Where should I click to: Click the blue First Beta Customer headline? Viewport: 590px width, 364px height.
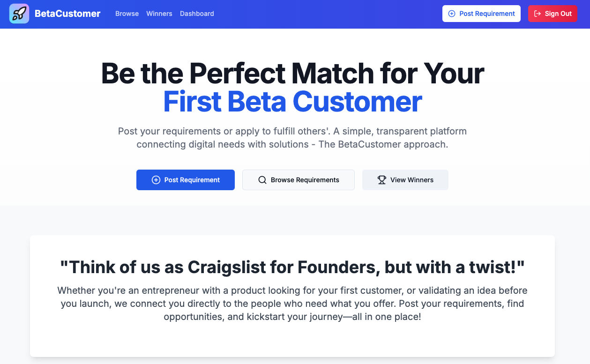coord(293,101)
